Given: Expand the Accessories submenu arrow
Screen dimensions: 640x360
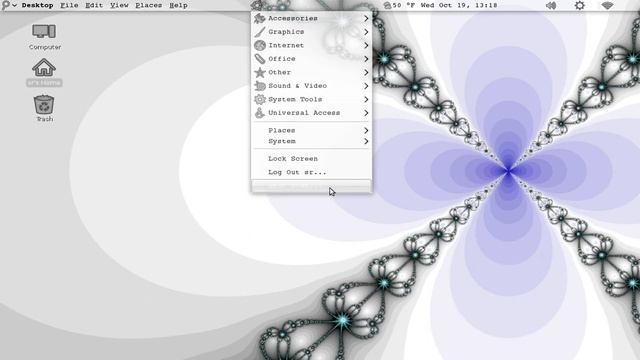Looking at the screenshot, I should [x=366, y=18].
